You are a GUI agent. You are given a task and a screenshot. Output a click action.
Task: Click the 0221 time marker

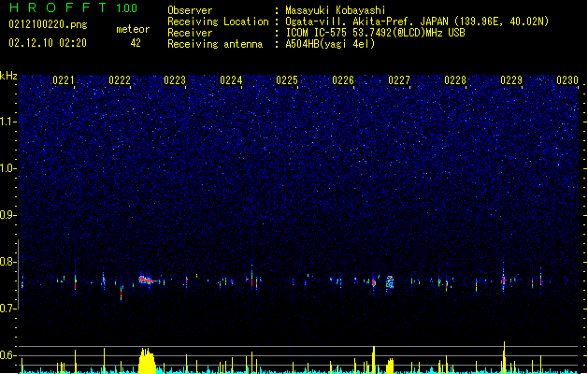click(64, 80)
